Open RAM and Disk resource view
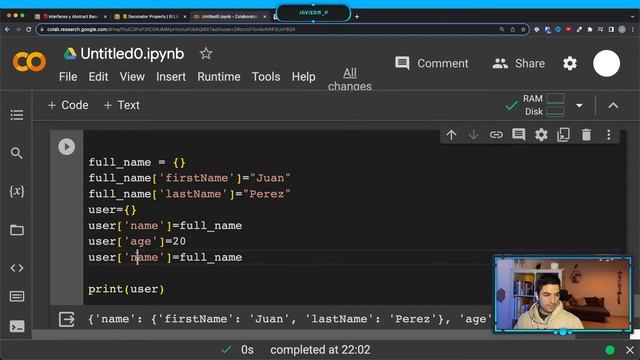This screenshot has height=360, width=640. tap(544, 105)
